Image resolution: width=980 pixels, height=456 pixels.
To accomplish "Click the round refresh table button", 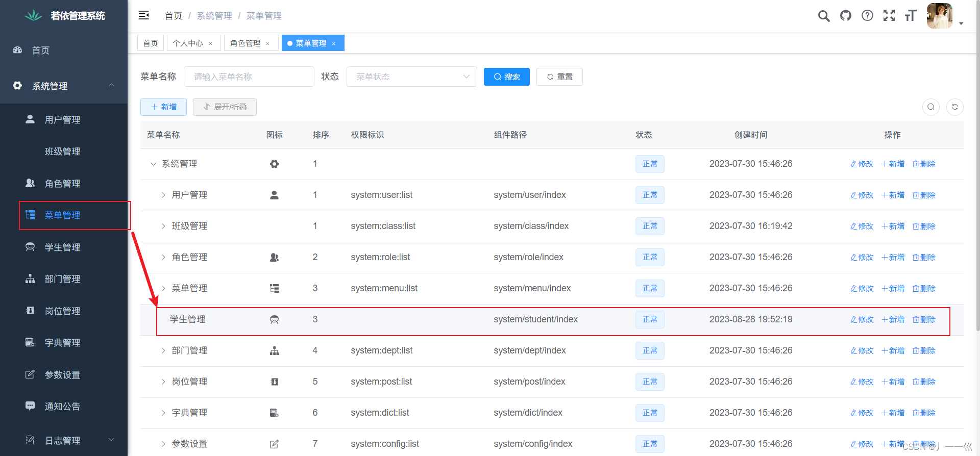I will pos(955,107).
